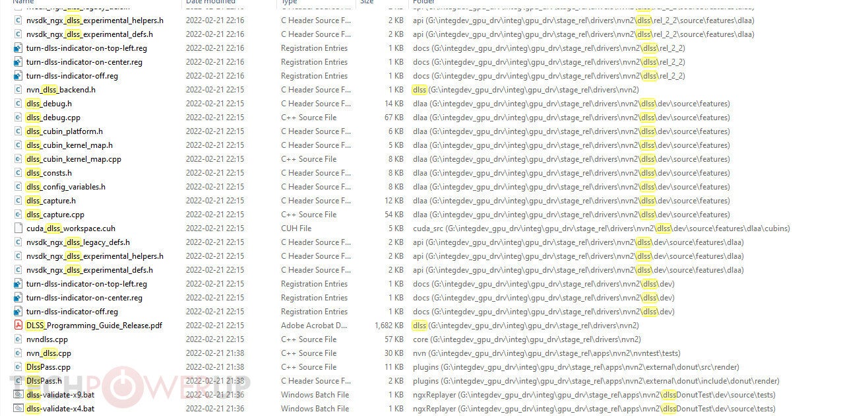Image resolution: width=868 pixels, height=416 pixels.
Task: Click the 2022-02-21 21:36 date of dlss-validate-x9.bat
Action: pos(214,395)
